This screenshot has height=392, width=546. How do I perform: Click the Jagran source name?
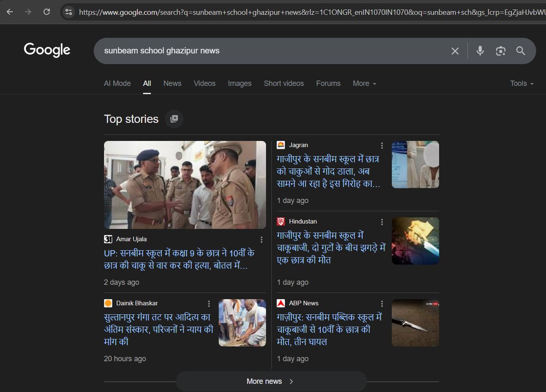coord(298,145)
